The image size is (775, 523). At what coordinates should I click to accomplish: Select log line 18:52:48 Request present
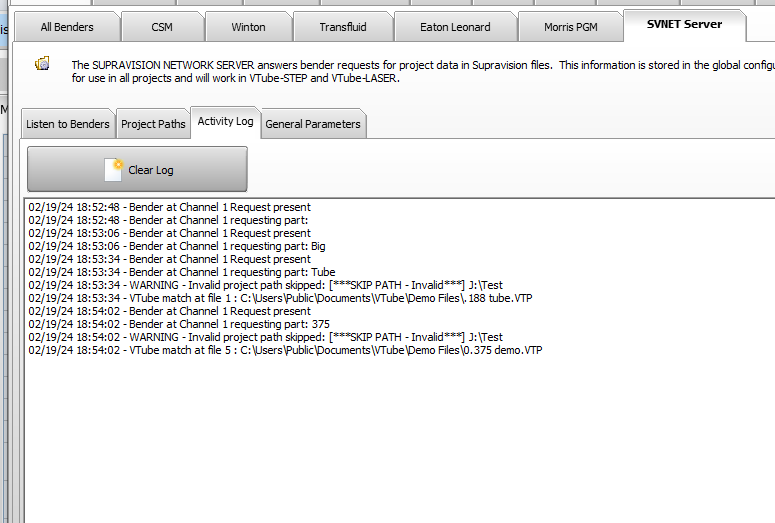(x=170, y=207)
